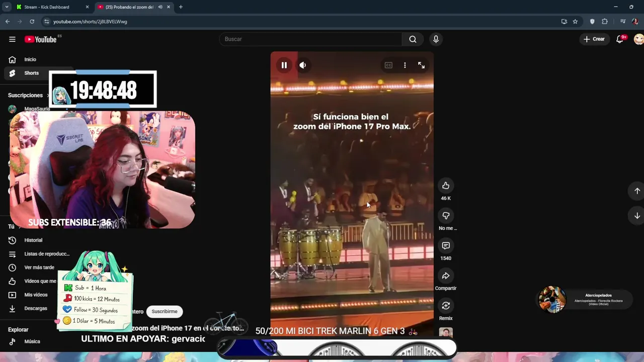This screenshot has width=644, height=362.
Task: Open Historial in the sidebar
Action: [33, 240]
